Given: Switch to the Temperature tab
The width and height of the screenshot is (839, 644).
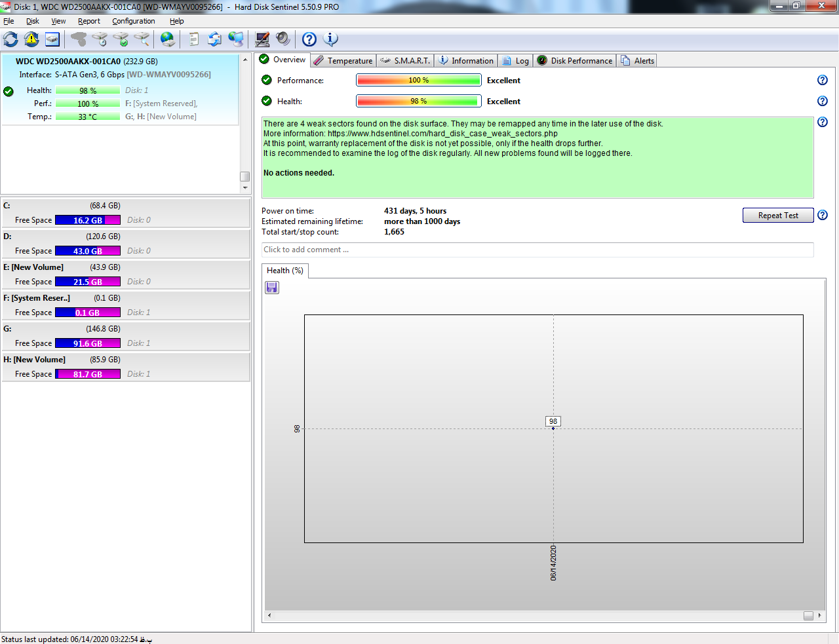Looking at the screenshot, I should (x=343, y=60).
